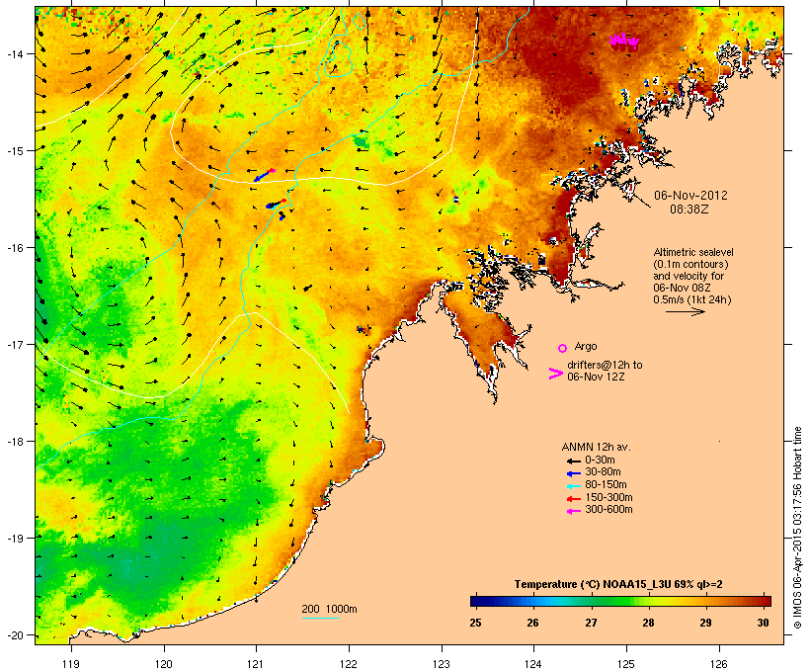Click the 0.5m/s (1kt 24h) text
810x672 pixels.
[692, 299]
